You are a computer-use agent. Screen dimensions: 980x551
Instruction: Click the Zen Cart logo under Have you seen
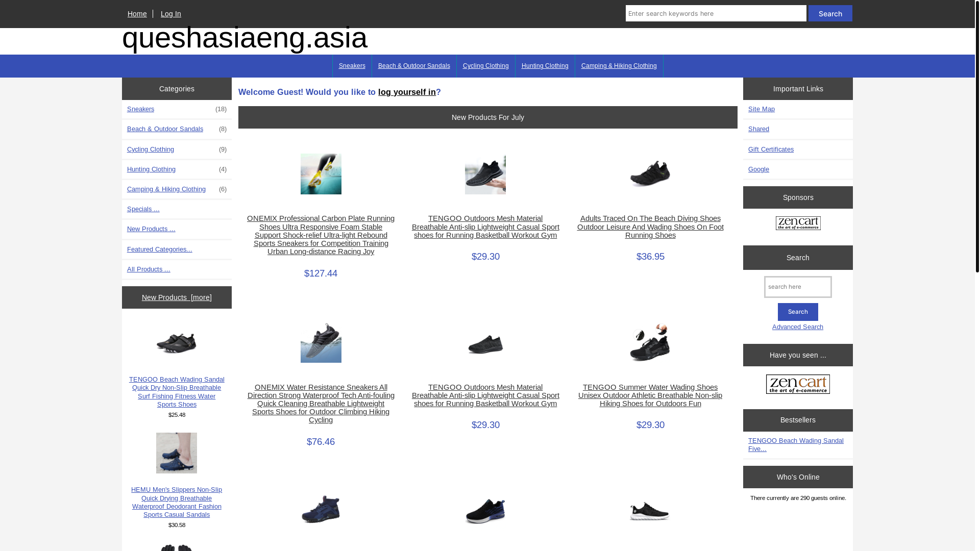pos(798,384)
